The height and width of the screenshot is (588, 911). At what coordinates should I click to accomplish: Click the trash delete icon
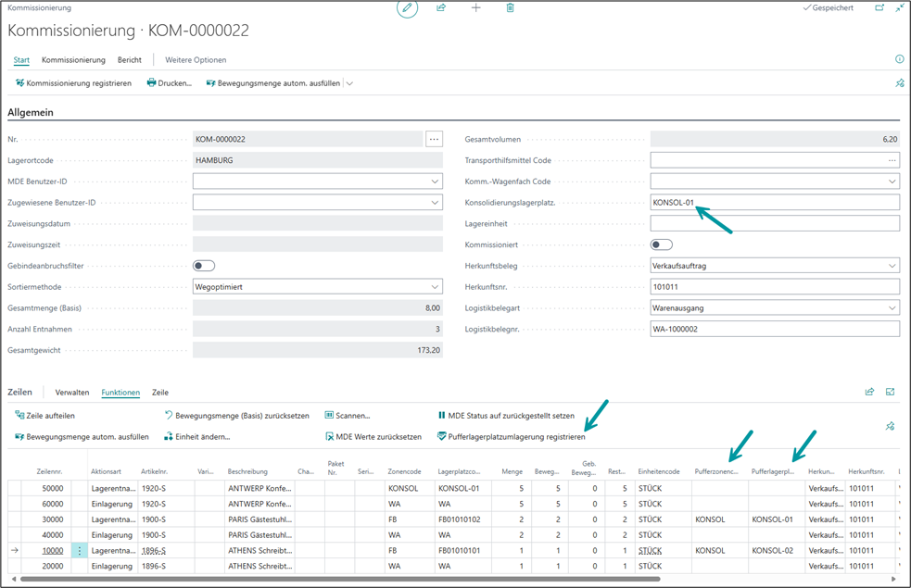(x=510, y=8)
